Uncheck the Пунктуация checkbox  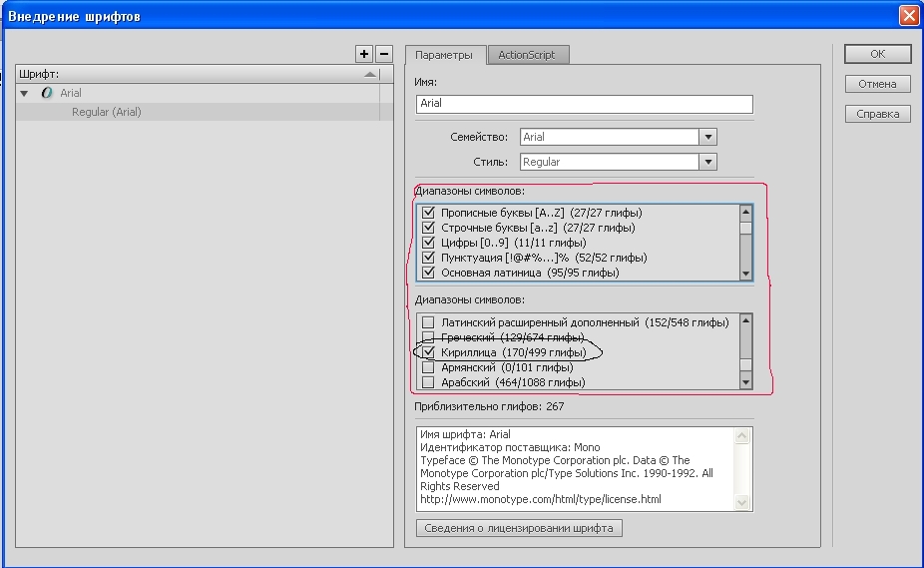pos(428,258)
